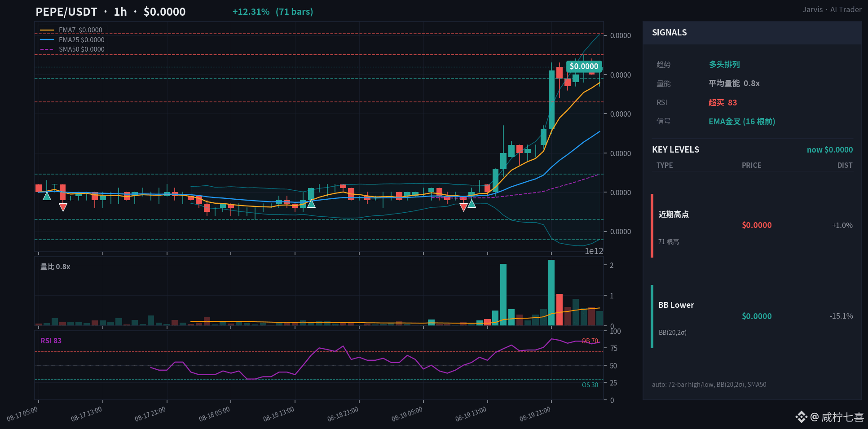Click the 08-17 13:00 time axis label
Viewport: 868px width, 429px height.
click(87, 414)
